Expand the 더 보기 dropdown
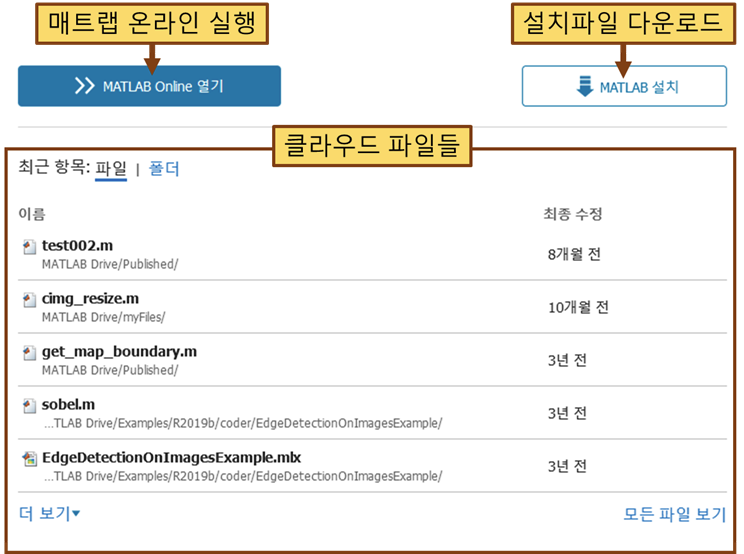This screenshot has height=554, width=744. [49, 513]
